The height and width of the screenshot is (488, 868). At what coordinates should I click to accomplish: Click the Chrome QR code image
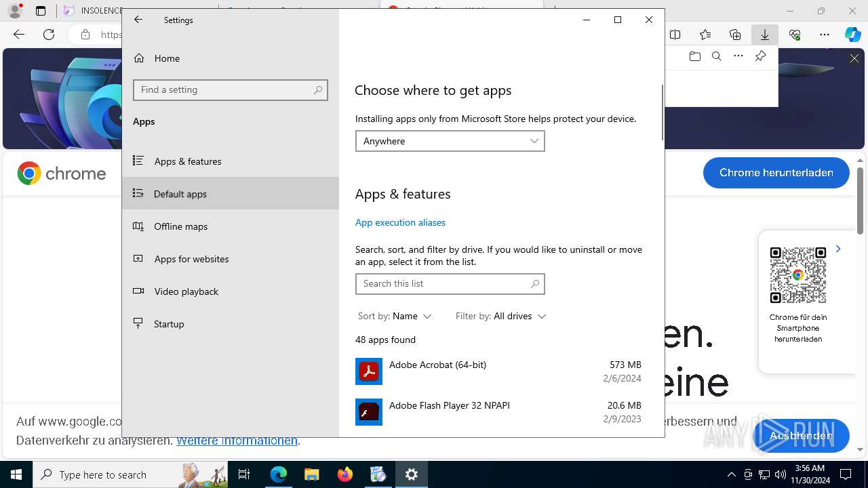tap(798, 275)
